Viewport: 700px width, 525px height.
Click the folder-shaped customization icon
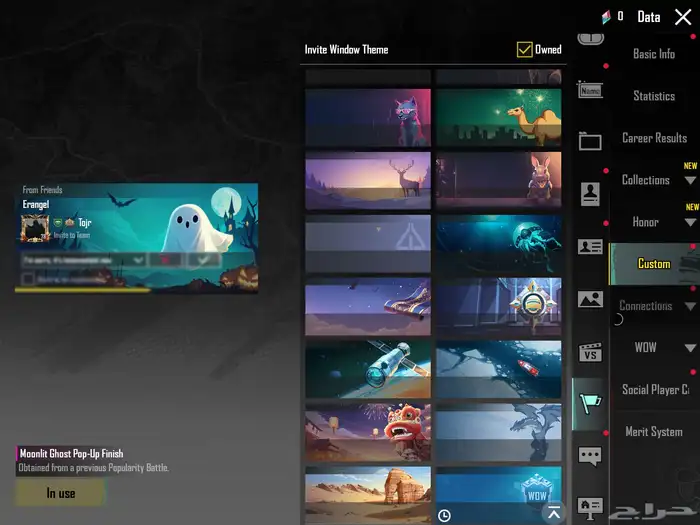(x=590, y=142)
